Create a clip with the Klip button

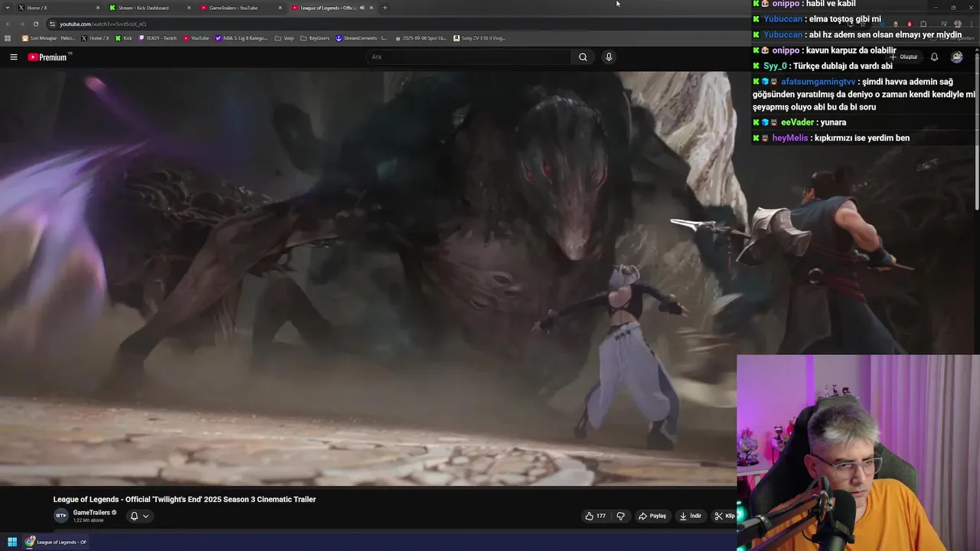point(724,516)
